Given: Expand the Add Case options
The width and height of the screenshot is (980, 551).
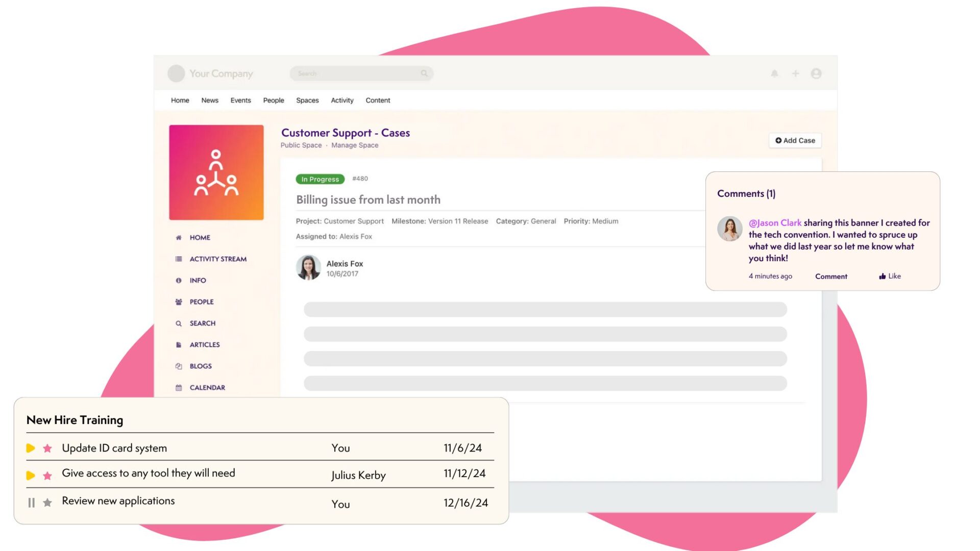Looking at the screenshot, I should [794, 140].
